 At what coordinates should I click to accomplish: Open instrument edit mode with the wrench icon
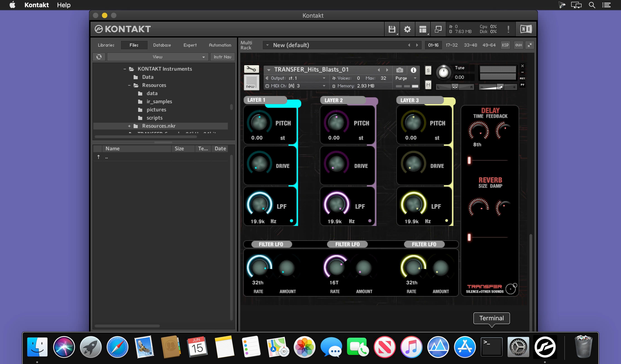click(251, 69)
